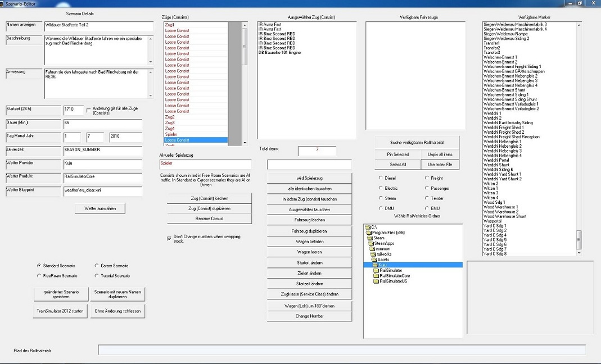This screenshot has width=601, height=364.
Task: Click the railworks folder icon
Action: (x=372, y=254)
